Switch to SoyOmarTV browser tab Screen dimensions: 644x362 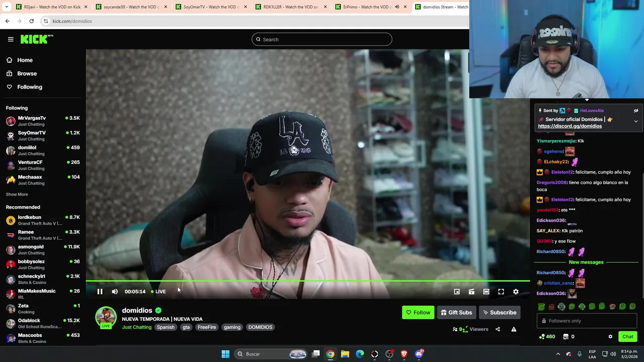click(211, 7)
